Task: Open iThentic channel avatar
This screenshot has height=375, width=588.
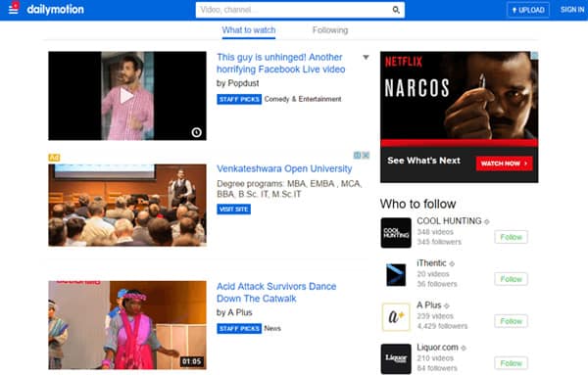Action: [x=396, y=274]
